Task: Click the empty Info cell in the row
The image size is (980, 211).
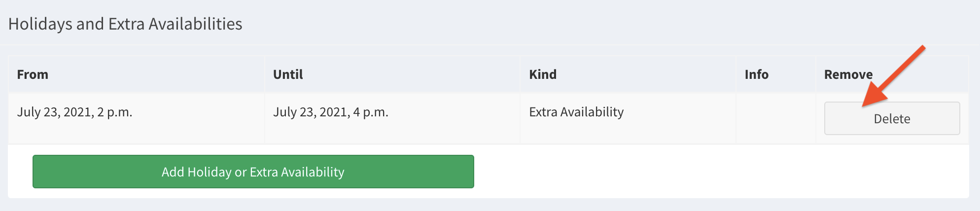Action: (775, 118)
